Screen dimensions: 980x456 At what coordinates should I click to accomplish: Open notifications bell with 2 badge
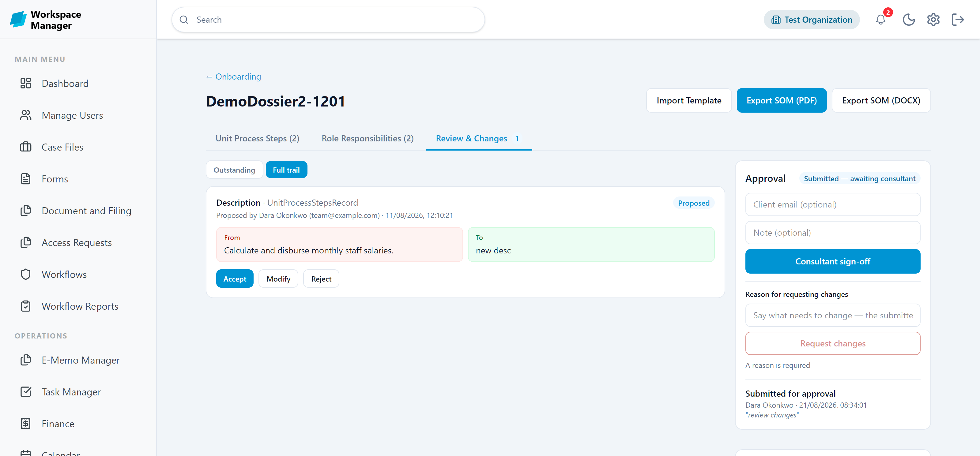(881, 19)
